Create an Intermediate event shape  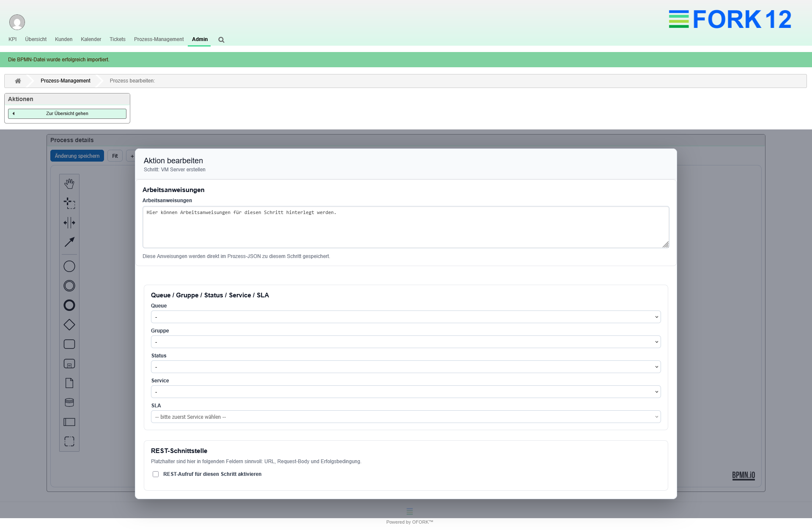[69, 286]
